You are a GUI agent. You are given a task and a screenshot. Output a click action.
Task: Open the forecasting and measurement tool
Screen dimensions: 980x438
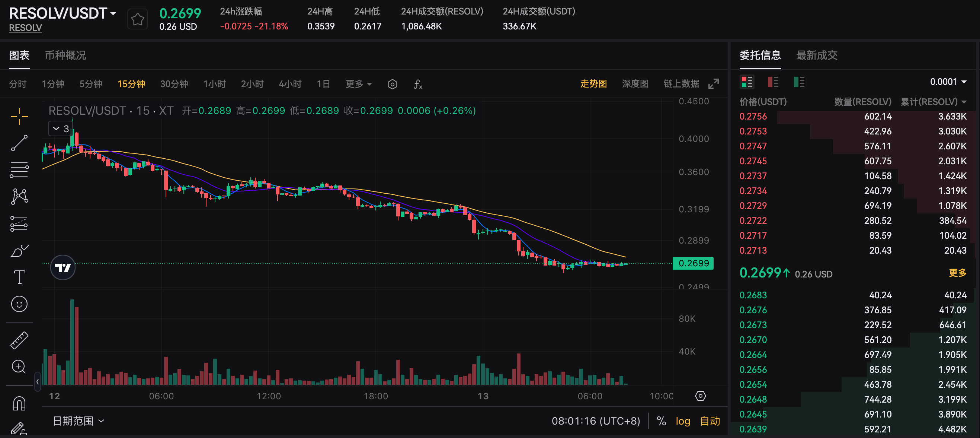[x=19, y=223]
